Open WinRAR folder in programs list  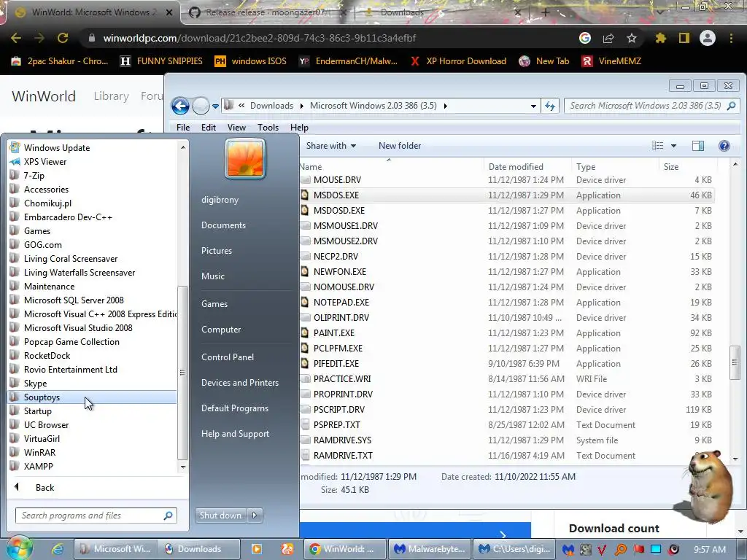tap(39, 452)
